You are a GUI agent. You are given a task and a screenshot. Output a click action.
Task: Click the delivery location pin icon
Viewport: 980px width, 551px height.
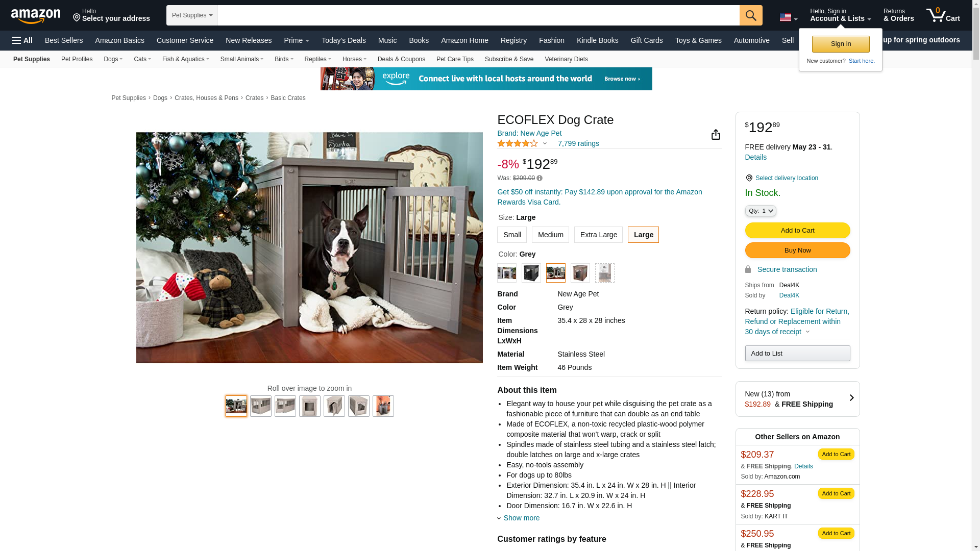(749, 178)
